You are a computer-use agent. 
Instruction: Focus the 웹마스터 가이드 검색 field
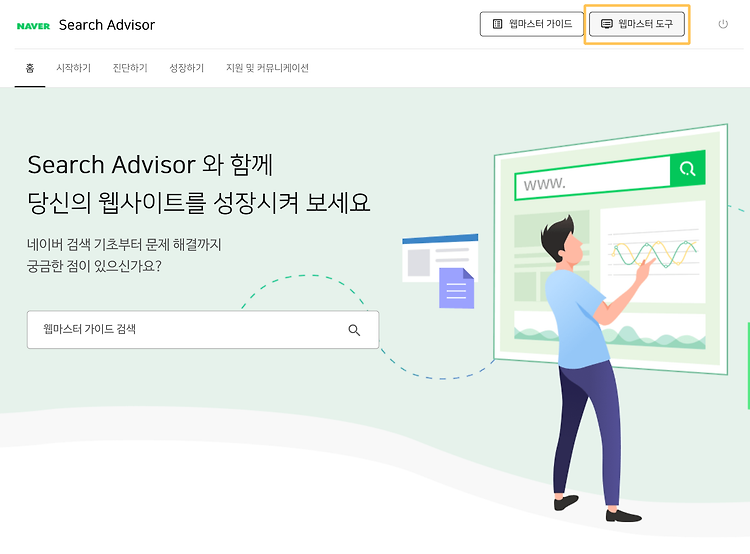(x=203, y=330)
